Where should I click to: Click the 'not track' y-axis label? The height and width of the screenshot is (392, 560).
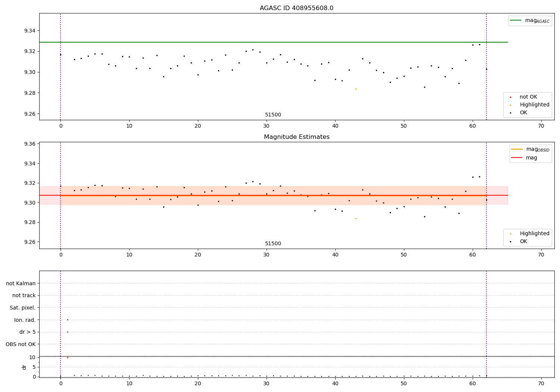click(x=24, y=296)
